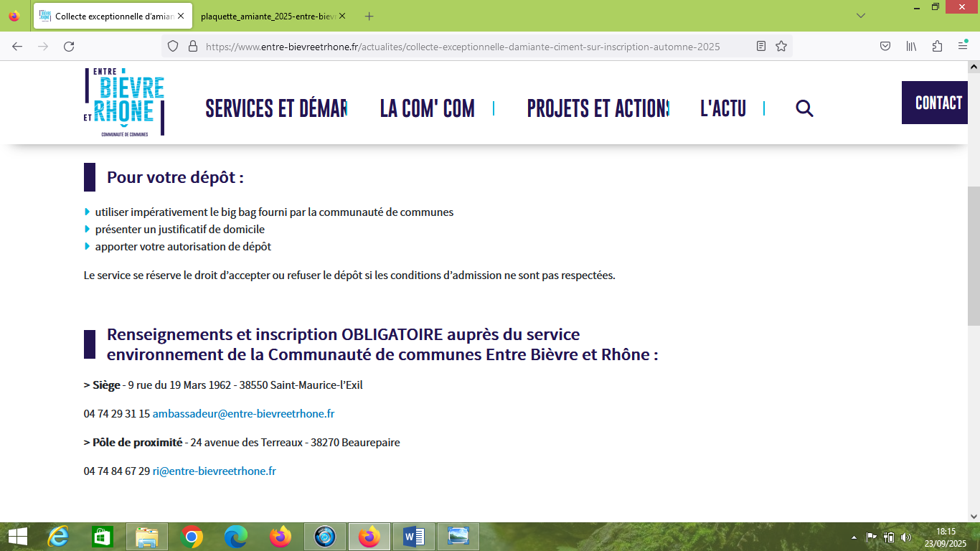Open the Pocket save icon
980x551 pixels.
[x=885, y=46]
